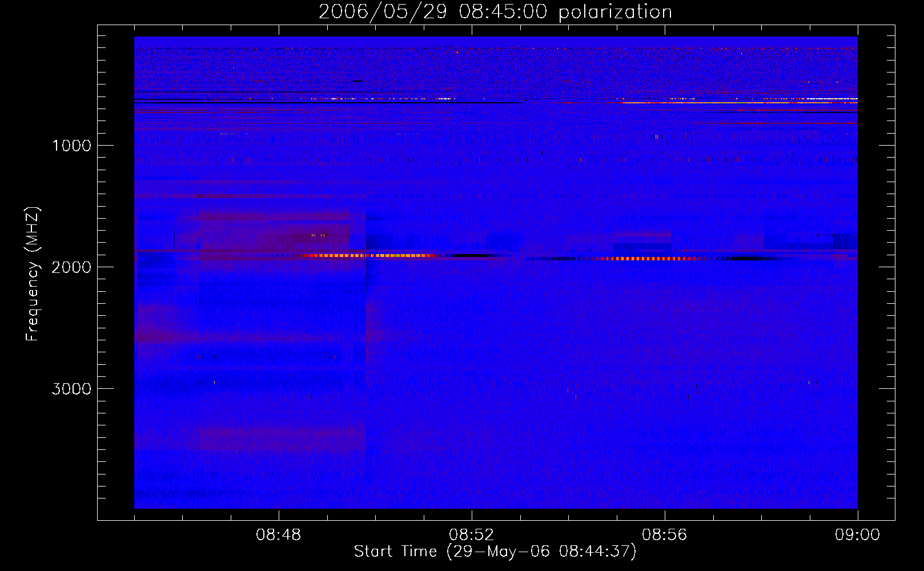Viewport: 924px width, 571px height.
Task: Select the 2000 frequency axis label
Action: coord(71,267)
